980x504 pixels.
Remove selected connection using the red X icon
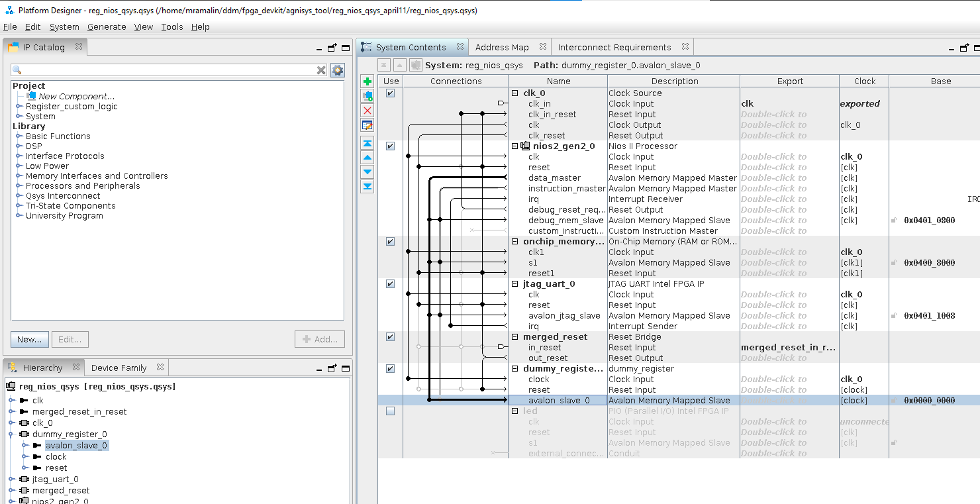(x=367, y=111)
